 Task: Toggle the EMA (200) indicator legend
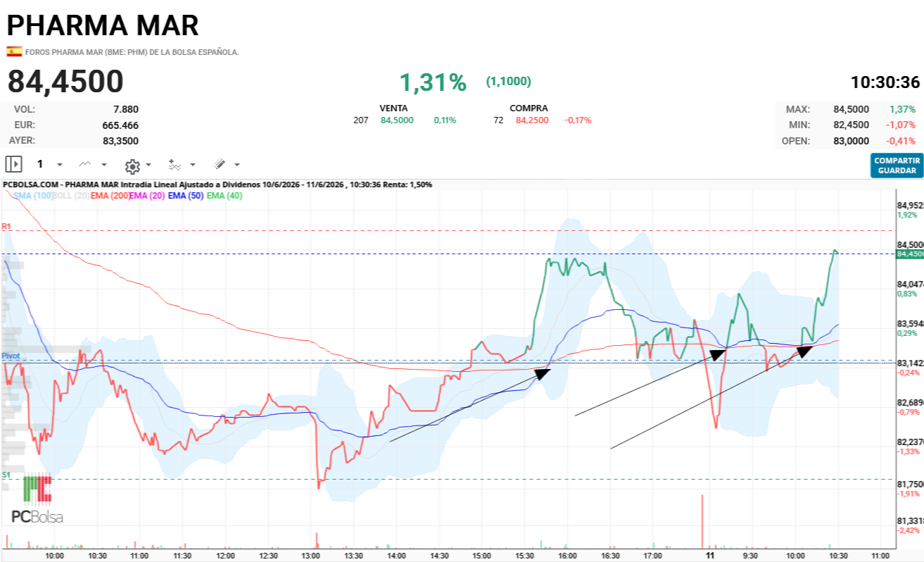(x=110, y=196)
